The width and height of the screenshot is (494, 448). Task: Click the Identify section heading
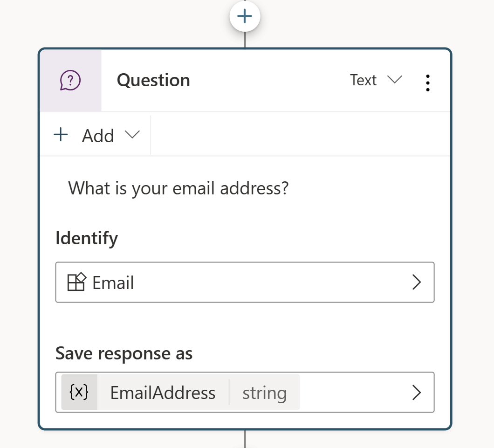87,239
